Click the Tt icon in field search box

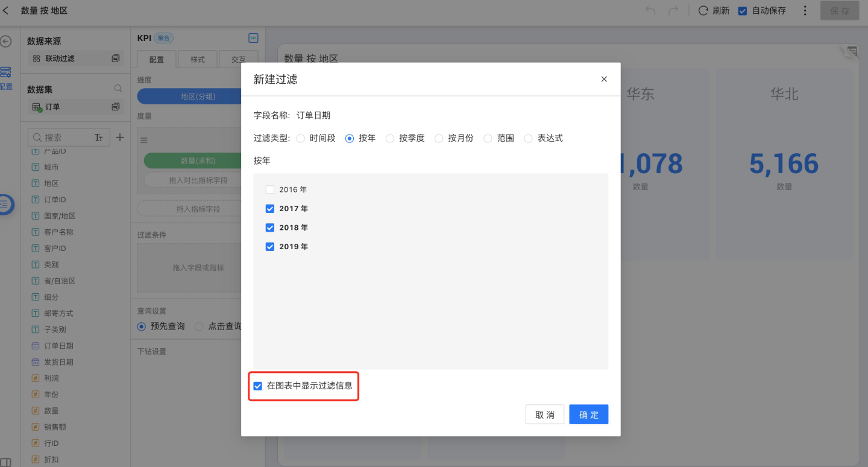pyautogui.click(x=99, y=138)
